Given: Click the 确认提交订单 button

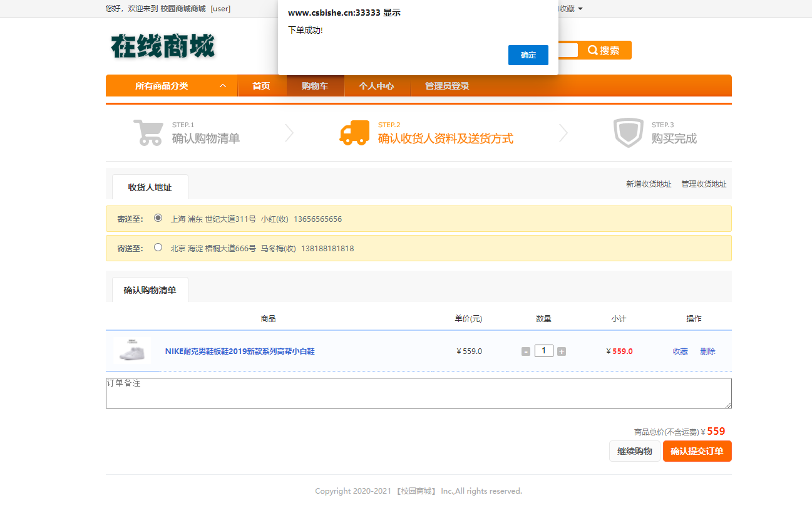Looking at the screenshot, I should point(697,451).
